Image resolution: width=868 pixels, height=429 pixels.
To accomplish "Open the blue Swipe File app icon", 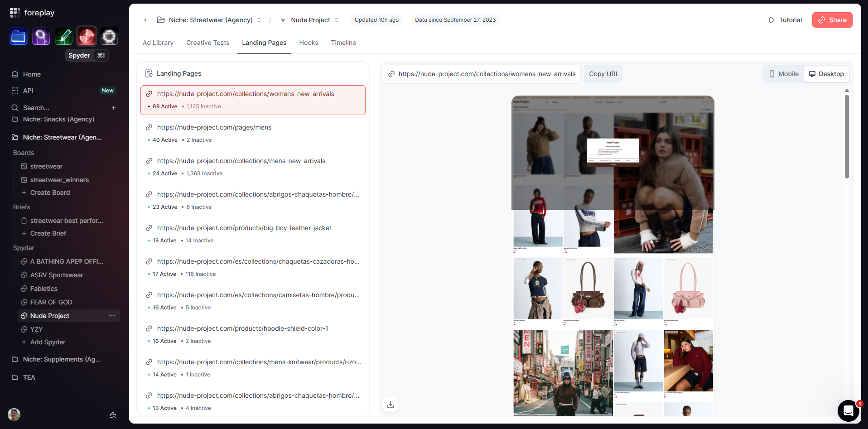I will [19, 37].
